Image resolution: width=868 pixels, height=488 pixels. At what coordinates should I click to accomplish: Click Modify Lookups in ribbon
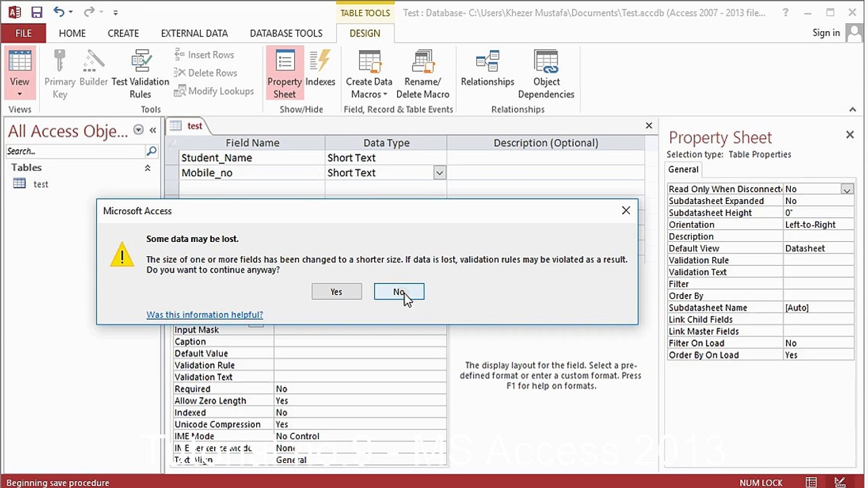[213, 91]
